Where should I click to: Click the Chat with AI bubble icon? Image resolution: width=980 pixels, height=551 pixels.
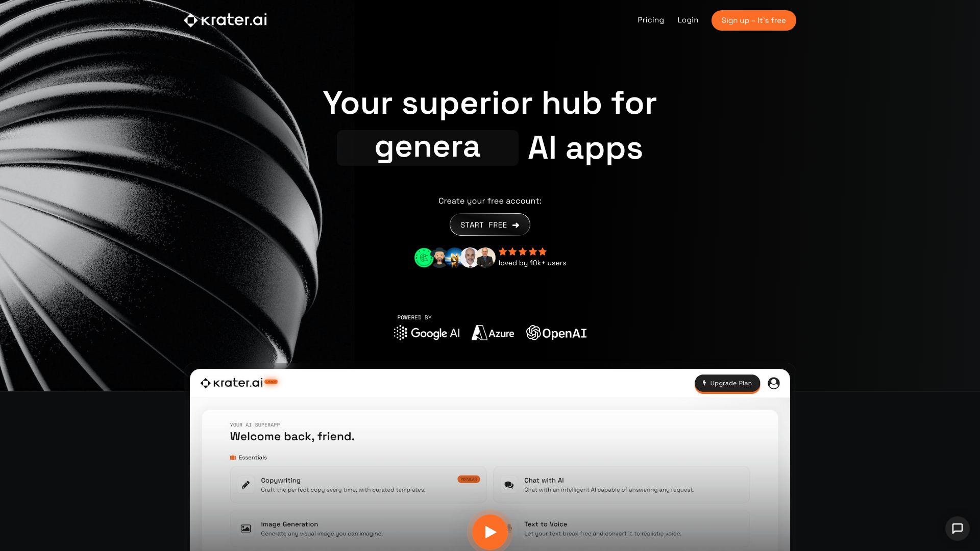pyautogui.click(x=508, y=484)
